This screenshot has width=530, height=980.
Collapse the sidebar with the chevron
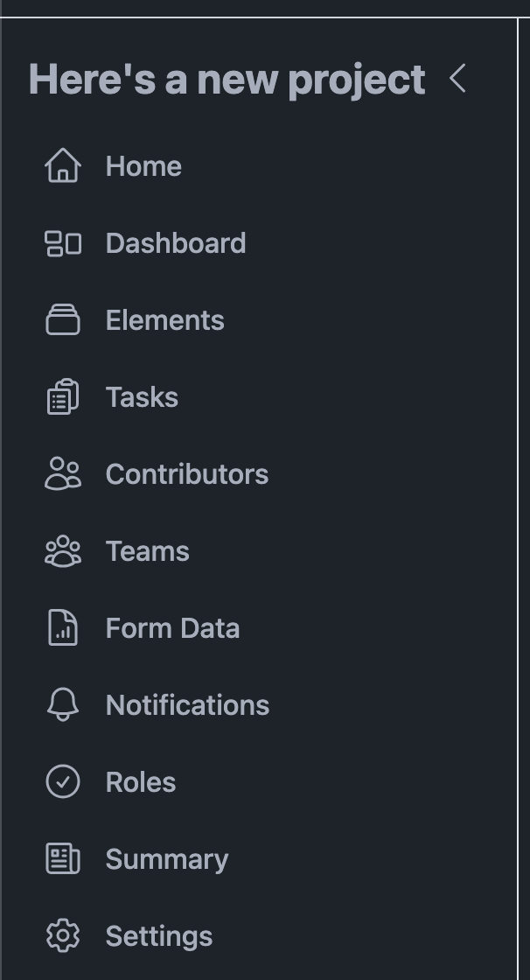(x=457, y=79)
